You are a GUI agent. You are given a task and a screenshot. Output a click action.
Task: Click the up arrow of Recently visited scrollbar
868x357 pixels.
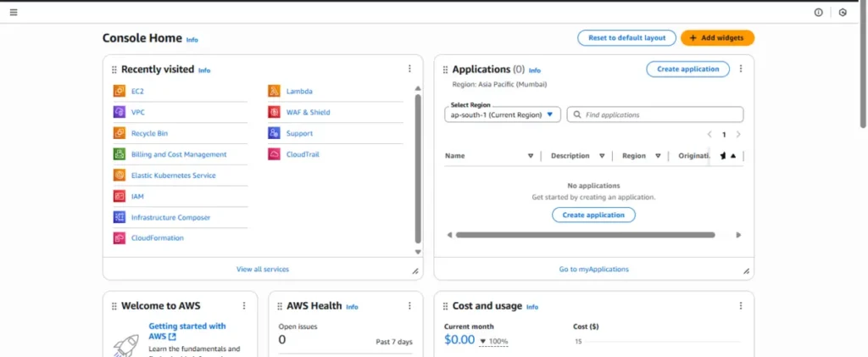click(418, 88)
